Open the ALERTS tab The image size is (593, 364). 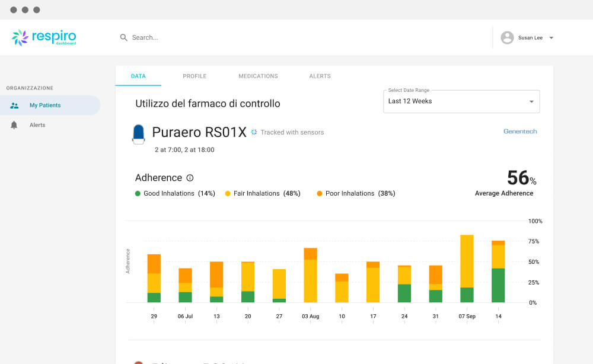point(320,76)
